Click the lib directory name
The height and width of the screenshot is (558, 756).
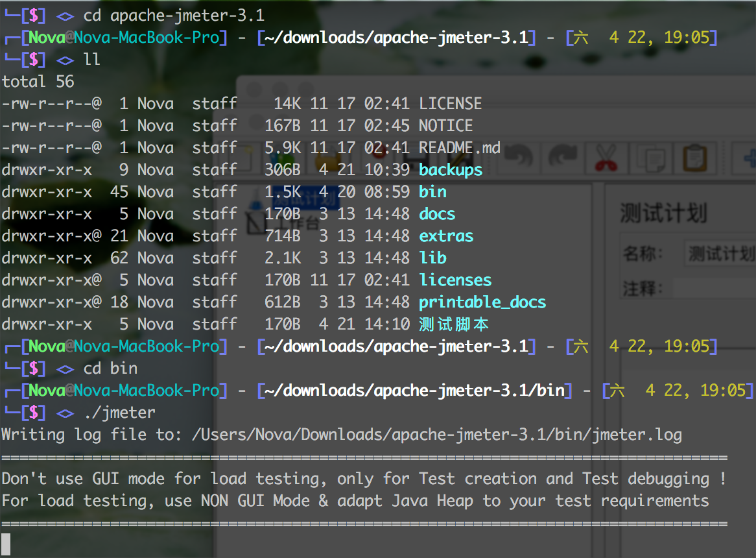click(x=432, y=258)
